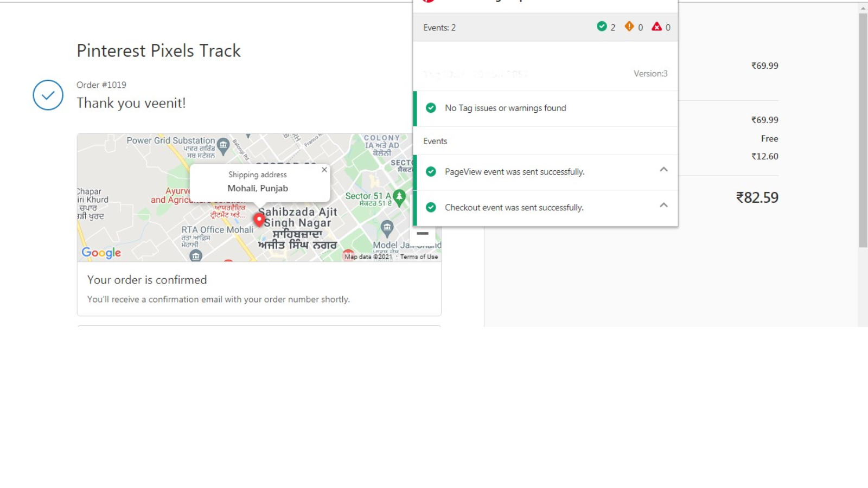868x488 pixels.
Task: Click the 'RTA Office Mohali' map label
Action: pyautogui.click(x=218, y=230)
